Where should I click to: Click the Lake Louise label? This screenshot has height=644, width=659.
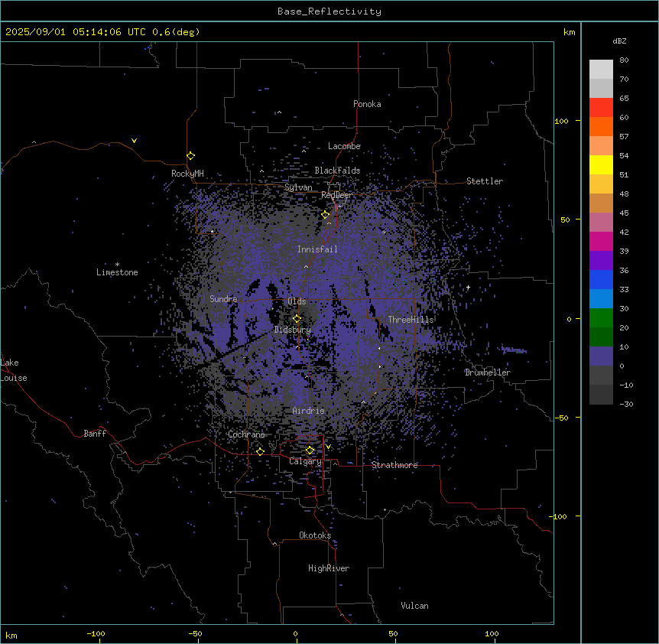tap(14, 370)
